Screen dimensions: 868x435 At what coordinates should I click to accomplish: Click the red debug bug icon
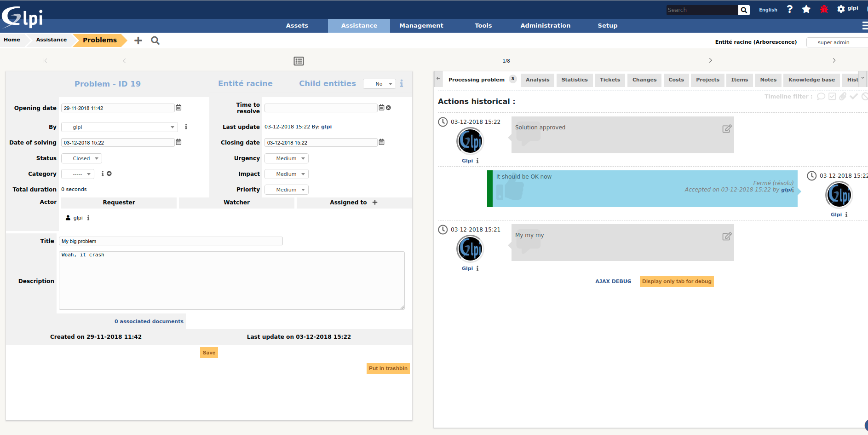(x=824, y=9)
